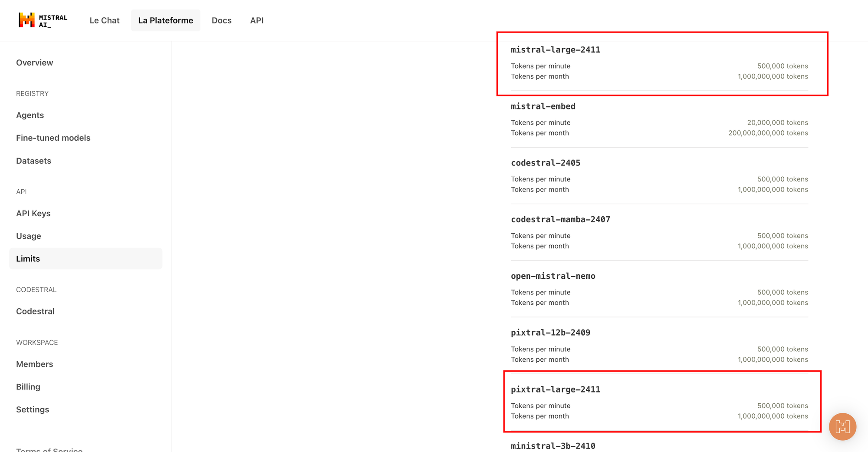View the Usage page
This screenshot has width=868, height=452.
29,236
